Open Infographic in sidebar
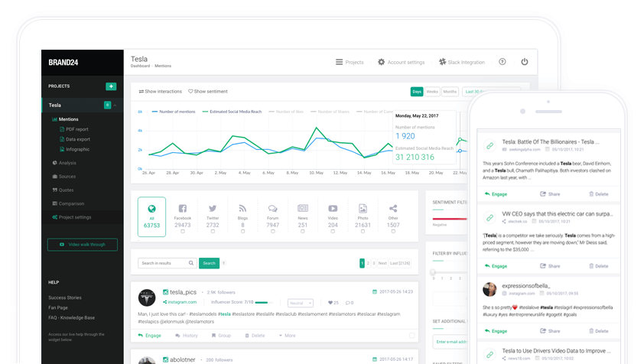 click(74, 150)
